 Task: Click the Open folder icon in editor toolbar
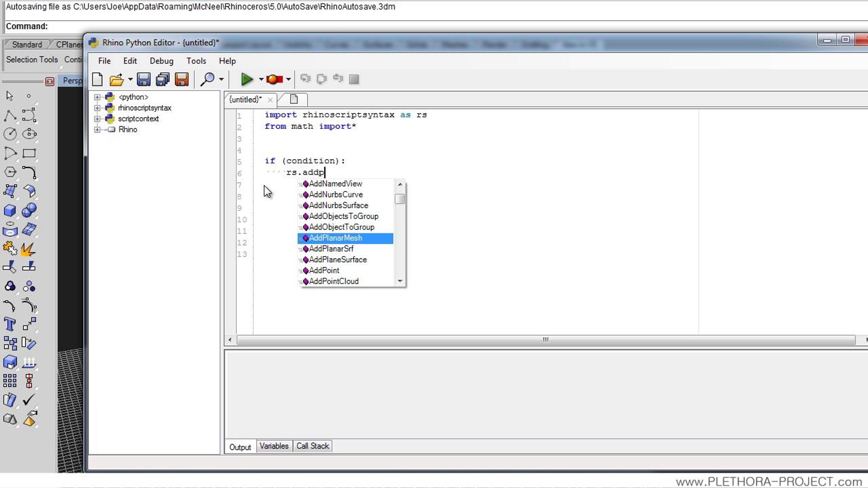[116, 80]
